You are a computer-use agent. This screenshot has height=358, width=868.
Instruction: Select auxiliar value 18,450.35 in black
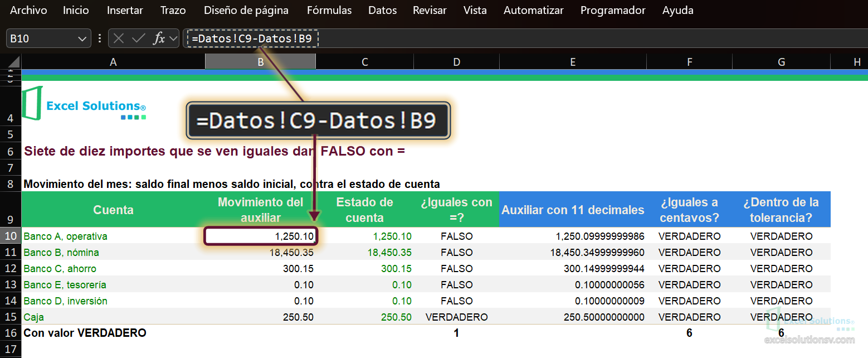pos(260,252)
